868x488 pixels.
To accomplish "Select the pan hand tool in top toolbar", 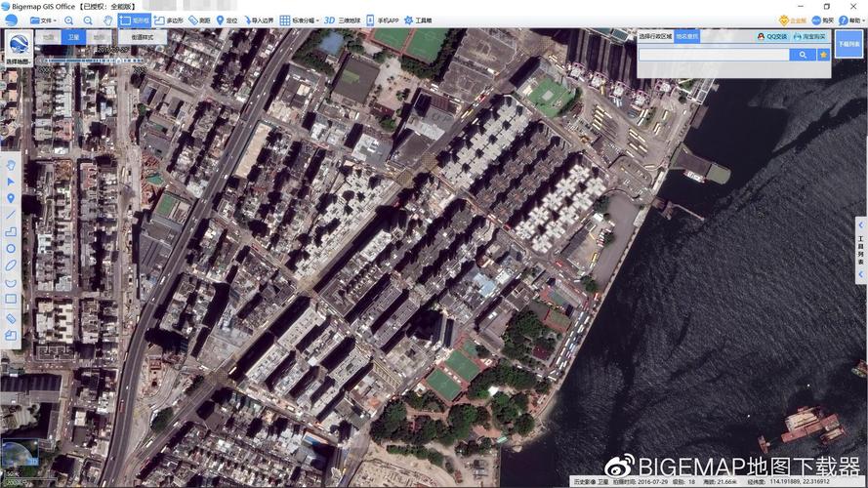I will pyautogui.click(x=107, y=20).
